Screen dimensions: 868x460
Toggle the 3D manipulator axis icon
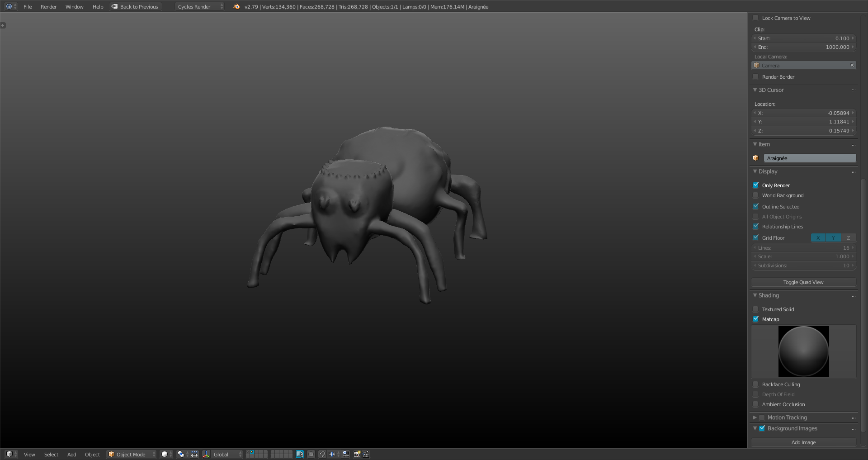coord(206,454)
